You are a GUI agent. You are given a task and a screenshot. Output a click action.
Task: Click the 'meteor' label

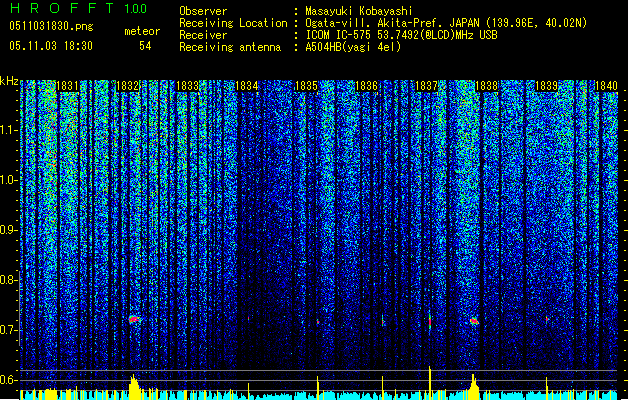click(x=142, y=31)
